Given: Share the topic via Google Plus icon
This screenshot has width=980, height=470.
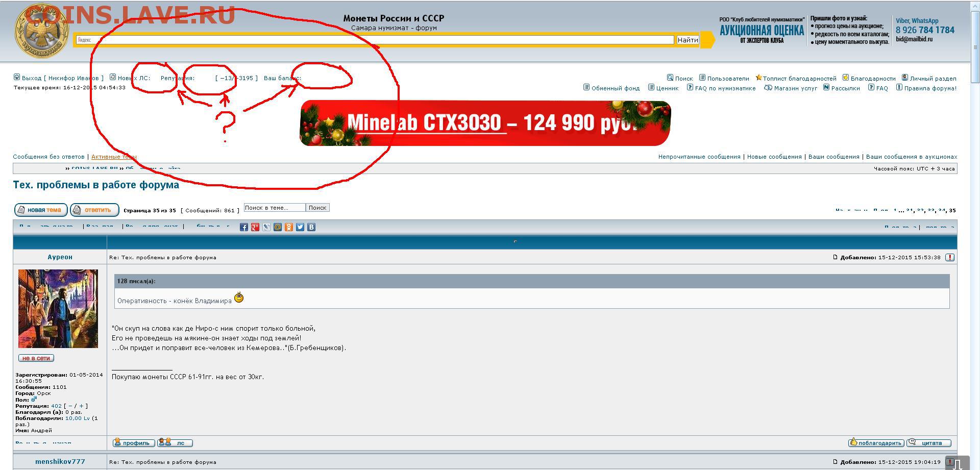Looking at the screenshot, I should click(255, 227).
